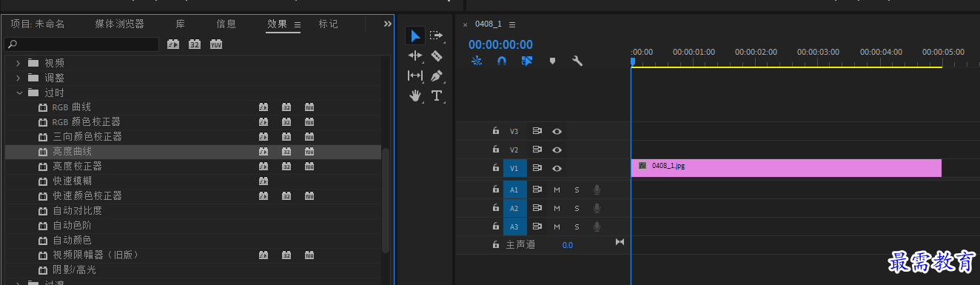Filter effects by 32-bit color icon
Viewport: 980px width, 285px height.
point(195,44)
